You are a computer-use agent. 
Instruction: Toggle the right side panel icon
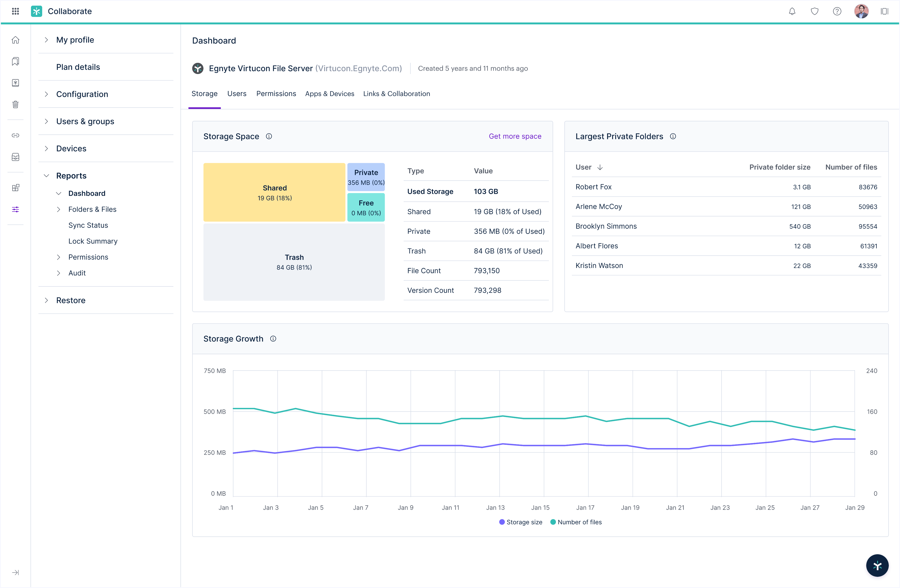pos(884,11)
